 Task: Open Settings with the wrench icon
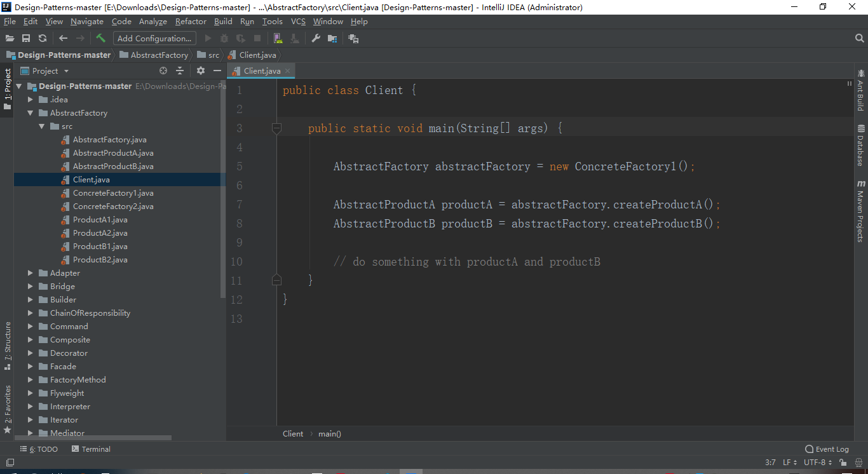316,39
